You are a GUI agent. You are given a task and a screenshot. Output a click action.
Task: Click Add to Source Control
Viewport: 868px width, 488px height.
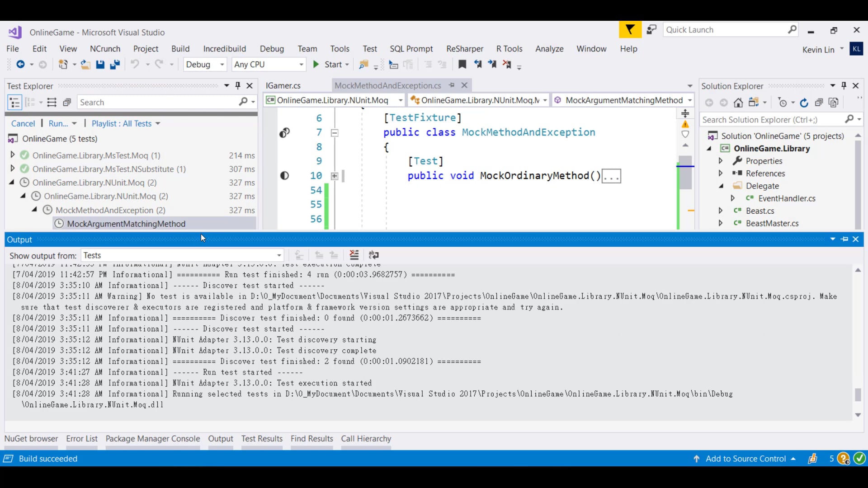745,459
